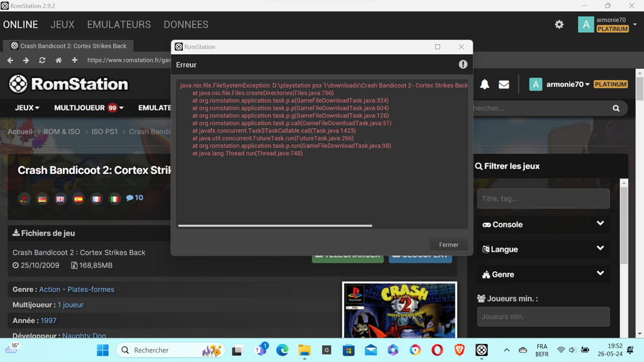Open new tab with plus icon
The height and width of the screenshot is (362, 644).
[x=75, y=60]
